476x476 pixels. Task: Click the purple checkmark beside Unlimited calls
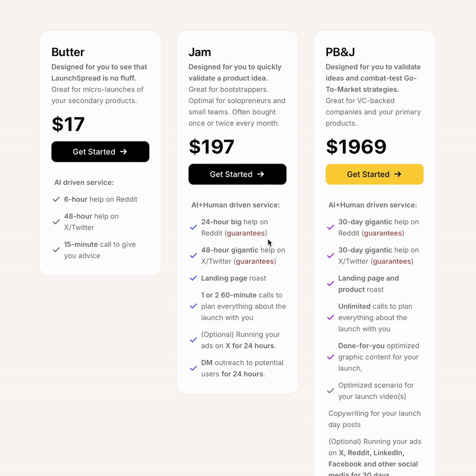(331, 318)
